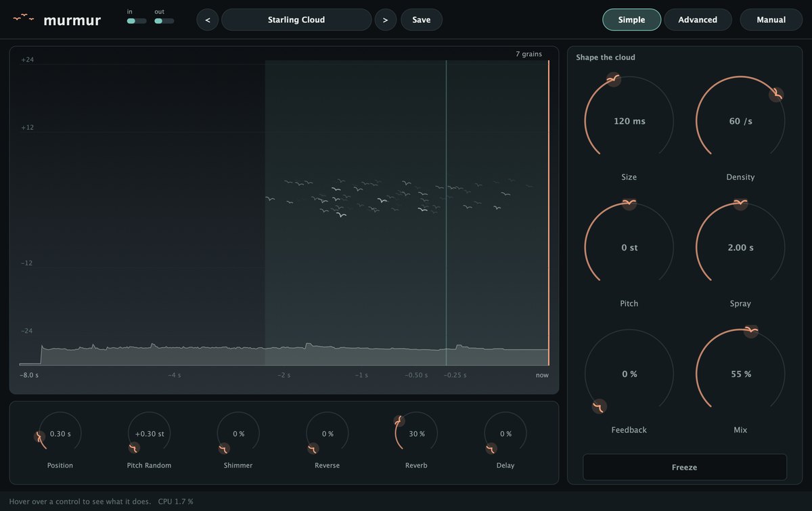Viewport: 812px width, 511px height.
Task: Click the '−4 s' time axis label
Action: pyautogui.click(x=175, y=375)
